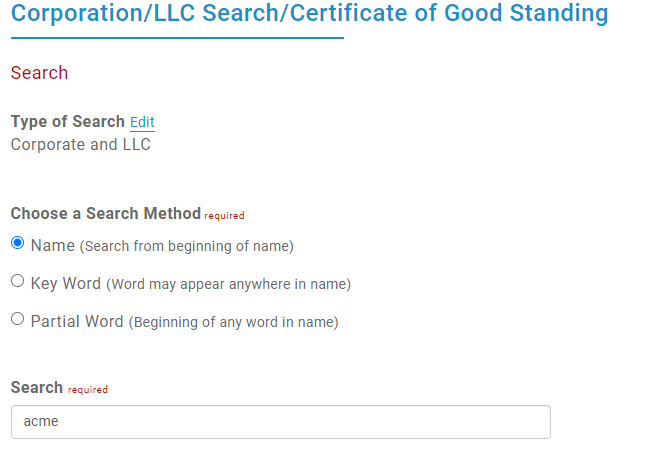
Task: Click the "Choose a Search Method" label
Action: [106, 214]
